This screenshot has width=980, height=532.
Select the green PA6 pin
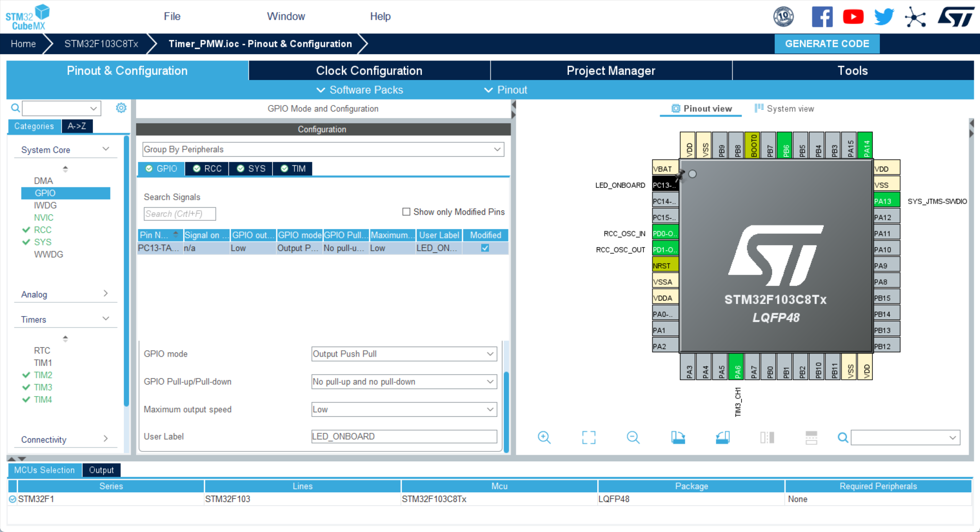tap(737, 366)
